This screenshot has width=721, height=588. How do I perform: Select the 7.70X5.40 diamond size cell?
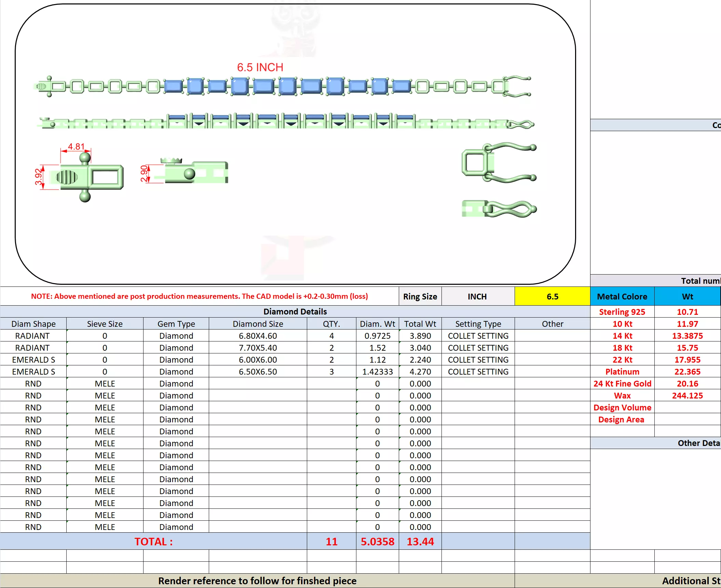[258, 348]
